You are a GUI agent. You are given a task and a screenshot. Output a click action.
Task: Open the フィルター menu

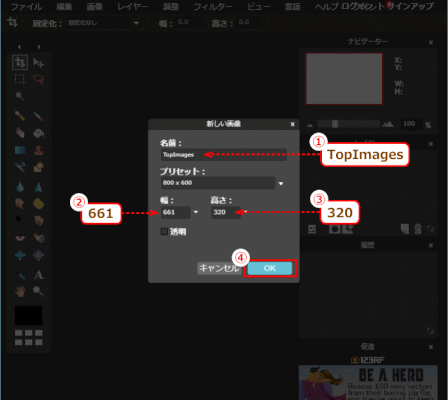coord(212,7)
